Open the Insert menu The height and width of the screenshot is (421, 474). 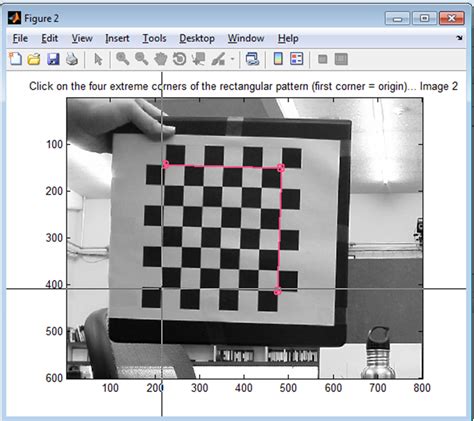tap(117, 39)
